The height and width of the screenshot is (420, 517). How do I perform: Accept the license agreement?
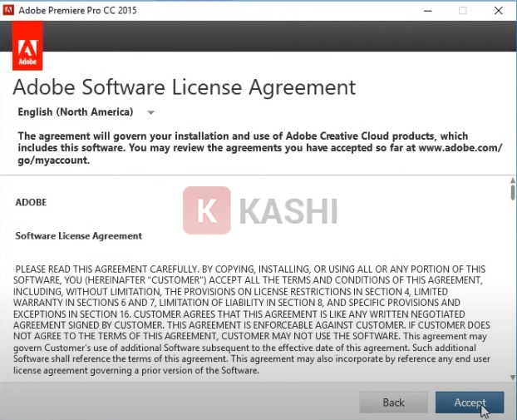tap(469, 403)
